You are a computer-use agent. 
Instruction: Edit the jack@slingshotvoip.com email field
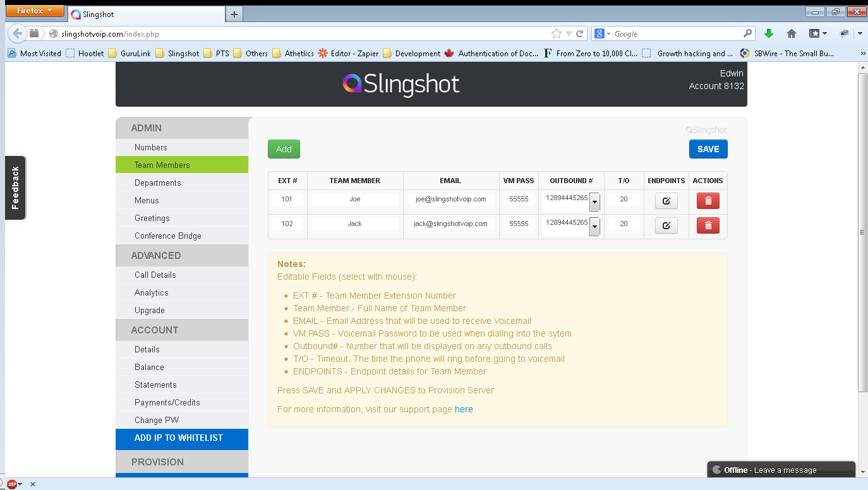tap(451, 224)
